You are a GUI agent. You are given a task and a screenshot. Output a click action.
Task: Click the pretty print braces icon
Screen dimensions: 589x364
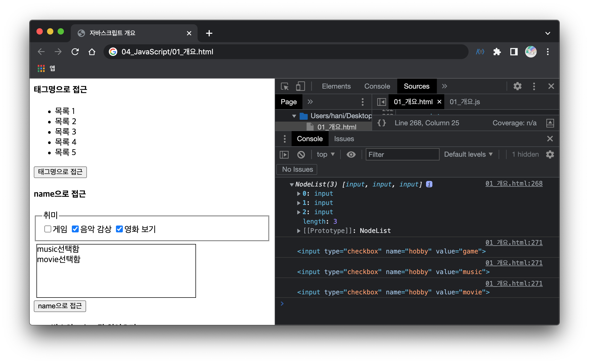(x=381, y=123)
